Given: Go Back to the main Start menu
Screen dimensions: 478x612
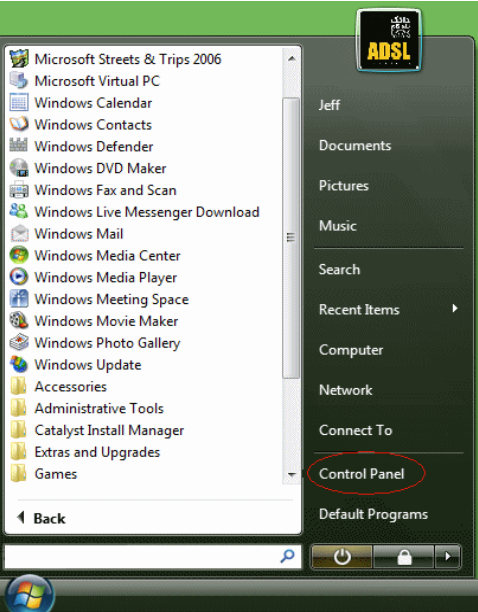Looking at the screenshot, I should click(41, 518).
